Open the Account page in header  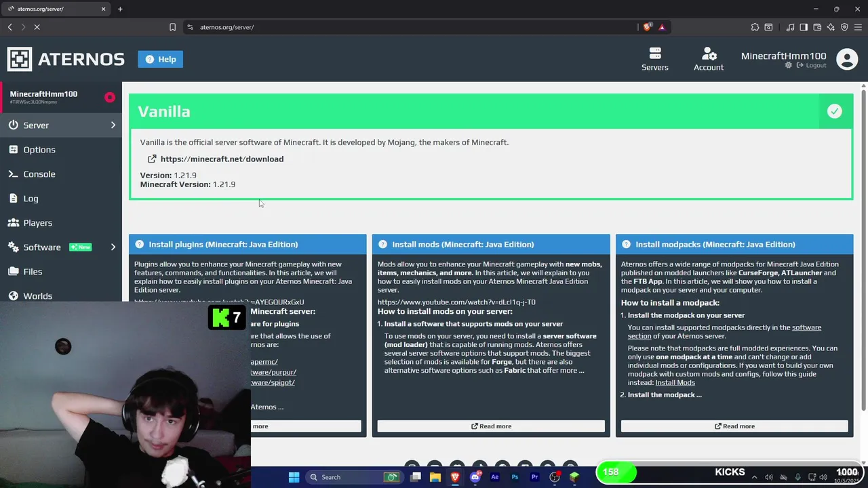709,59
